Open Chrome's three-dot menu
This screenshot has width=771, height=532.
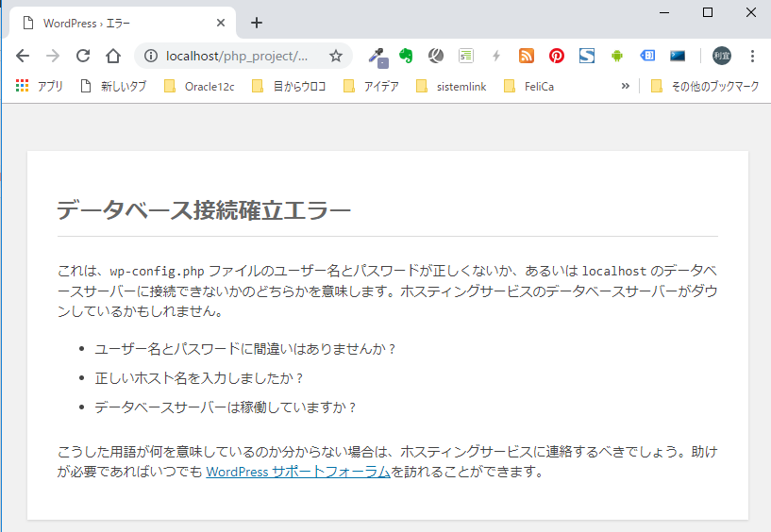(752, 56)
